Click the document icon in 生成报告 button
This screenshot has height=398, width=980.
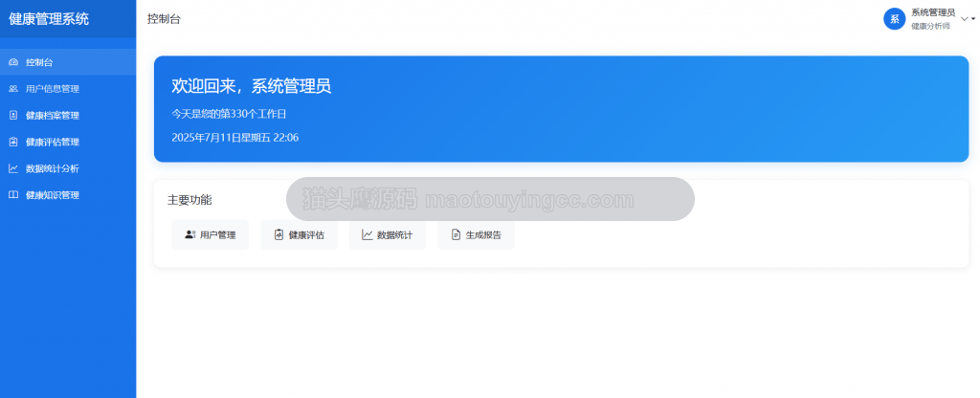click(457, 235)
